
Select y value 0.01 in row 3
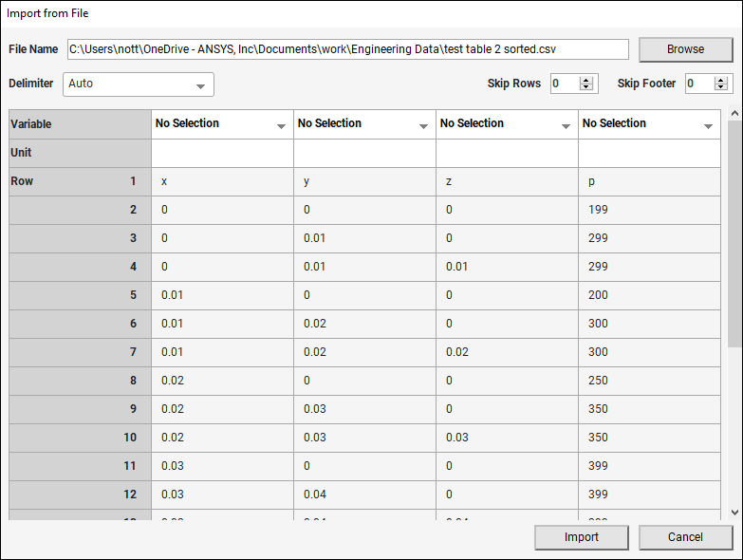click(x=364, y=238)
